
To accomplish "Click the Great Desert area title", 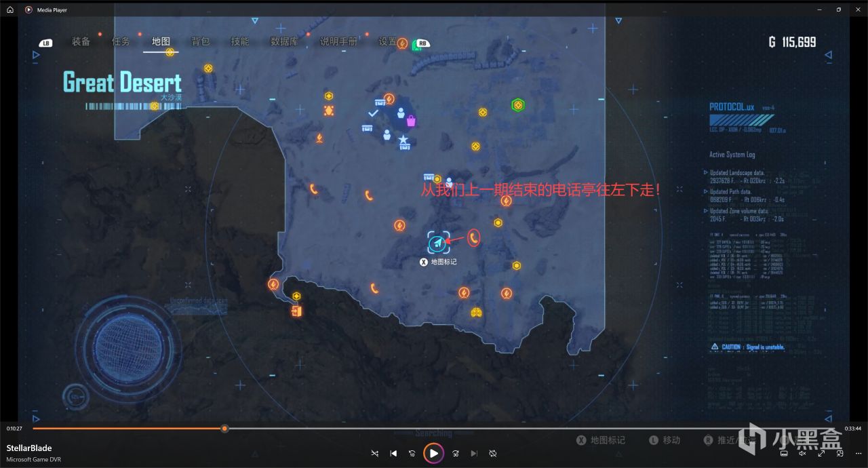I will (122, 83).
